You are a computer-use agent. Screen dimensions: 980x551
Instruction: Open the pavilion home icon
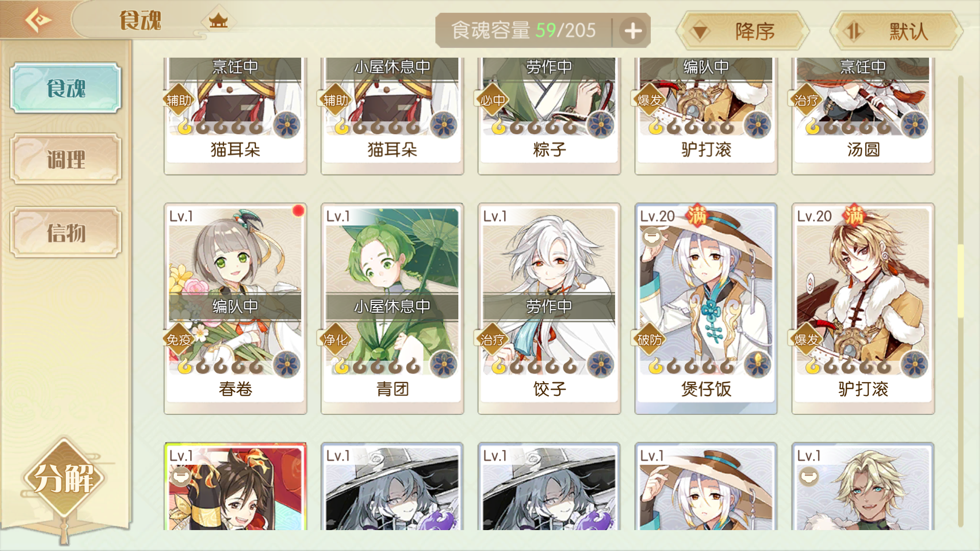pyautogui.click(x=218, y=21)
